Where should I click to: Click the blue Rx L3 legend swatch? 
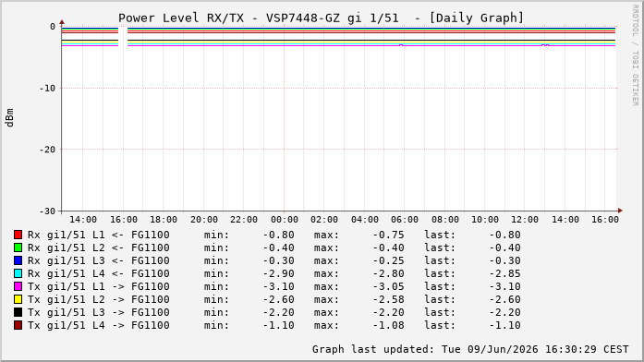point(18,260)
